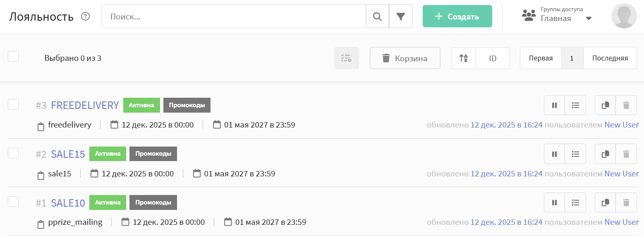Duplicate the SALE10 campaign
The height and width of the screenshot is (236, 644).
pyautogui.click(x=605, y=202)
